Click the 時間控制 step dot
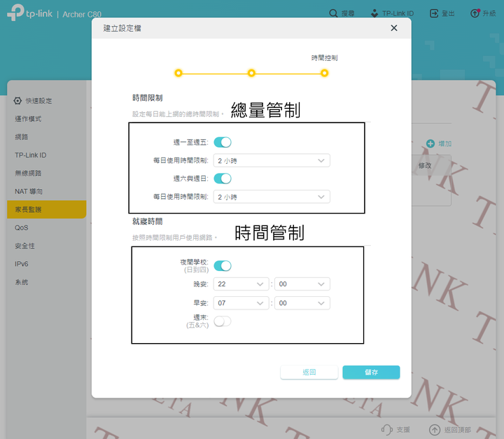504x439 pixels. [x=324, y=73]
